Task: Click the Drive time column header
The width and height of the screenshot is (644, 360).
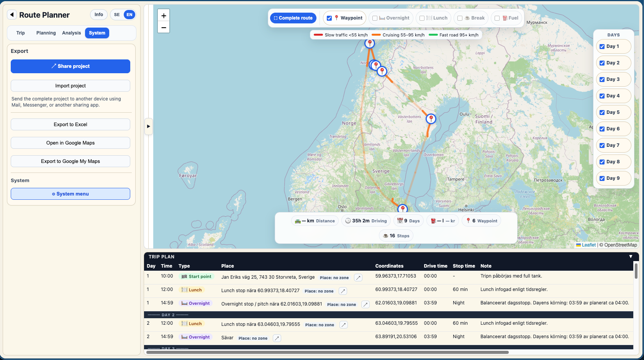Action: tap(436, 266)
